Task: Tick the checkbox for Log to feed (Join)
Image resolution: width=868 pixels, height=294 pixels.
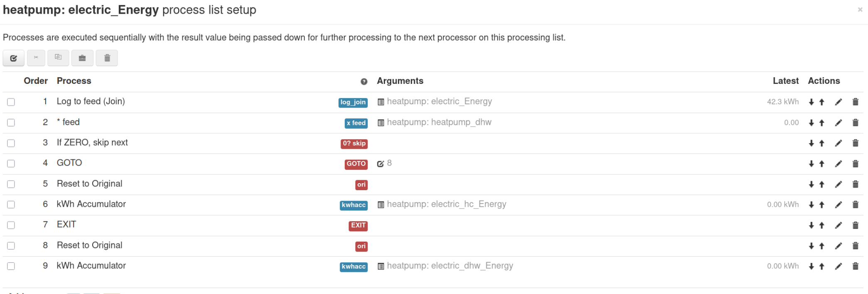Action: click(11, 102)
